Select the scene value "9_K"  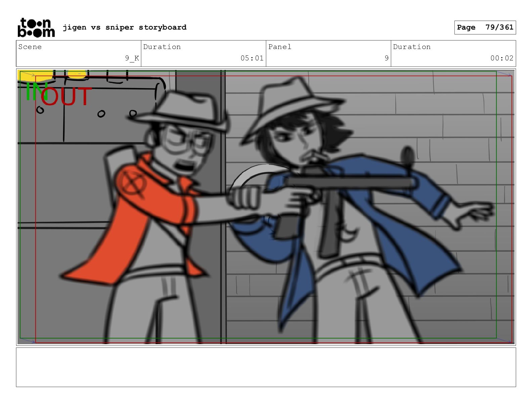[132, 58]
